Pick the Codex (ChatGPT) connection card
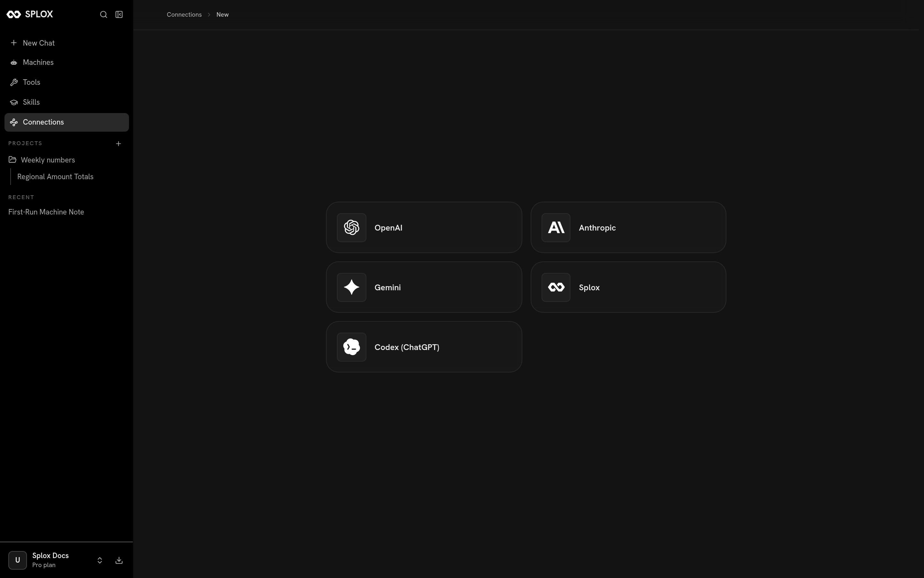Viewport: 924px width, 578px height. [424, 347]
